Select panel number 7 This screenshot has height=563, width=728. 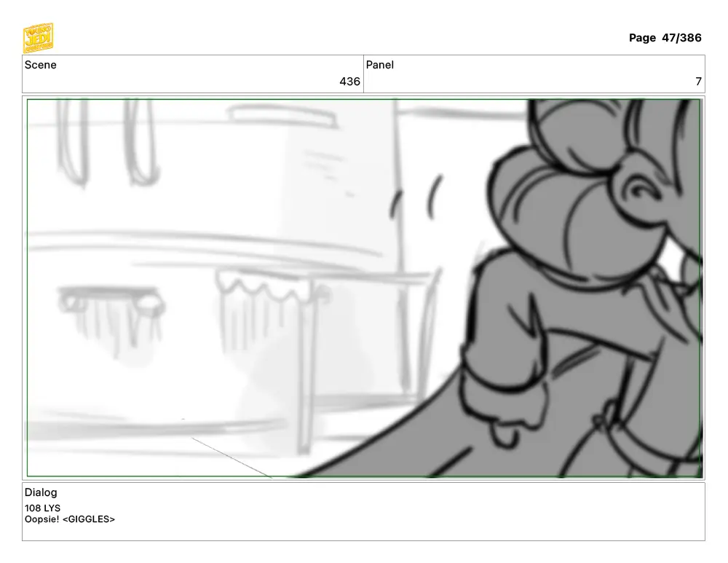(x=698, y=82)
